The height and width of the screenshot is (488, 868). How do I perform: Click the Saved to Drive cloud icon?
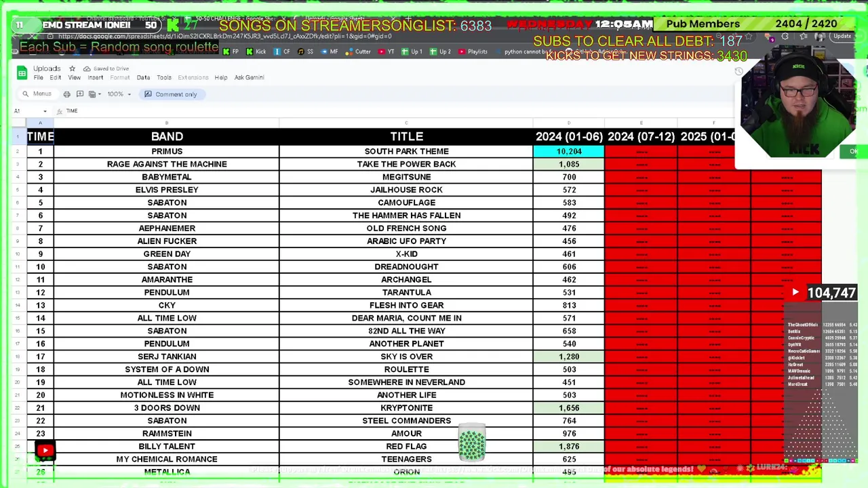coord(87,68)
